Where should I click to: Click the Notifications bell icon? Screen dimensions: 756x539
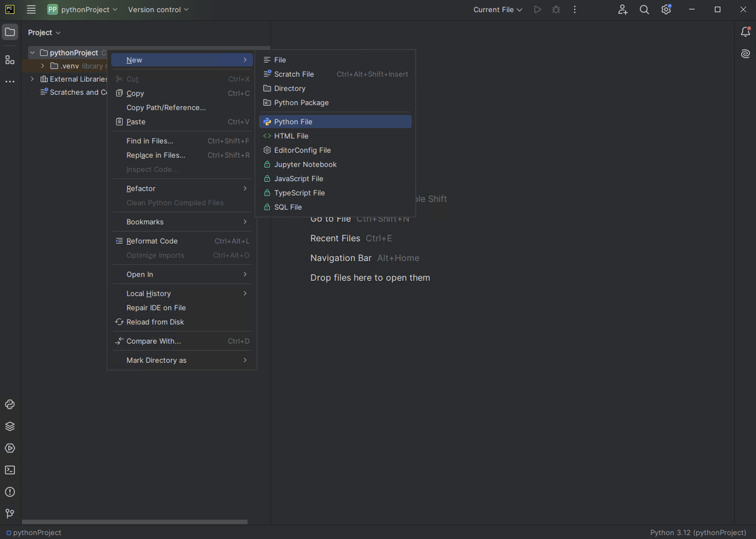point(745,32)
